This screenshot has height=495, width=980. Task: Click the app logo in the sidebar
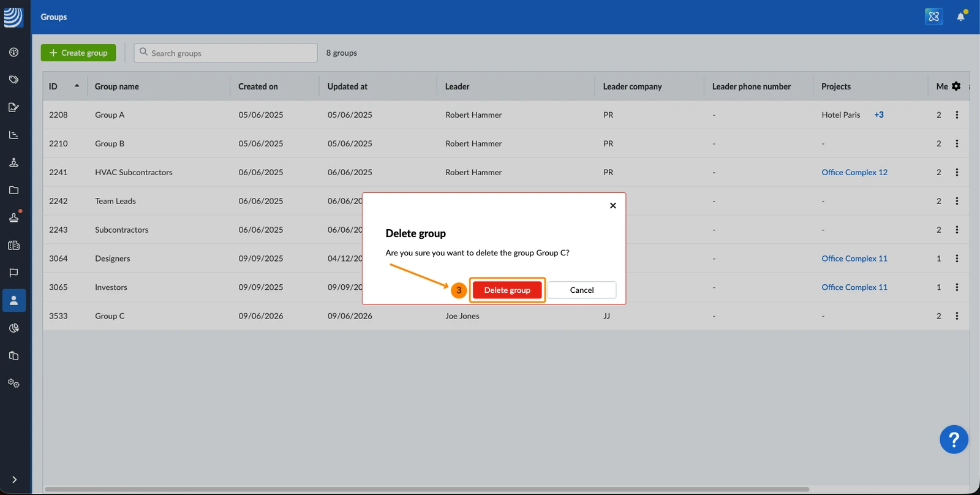coord(13,17)
